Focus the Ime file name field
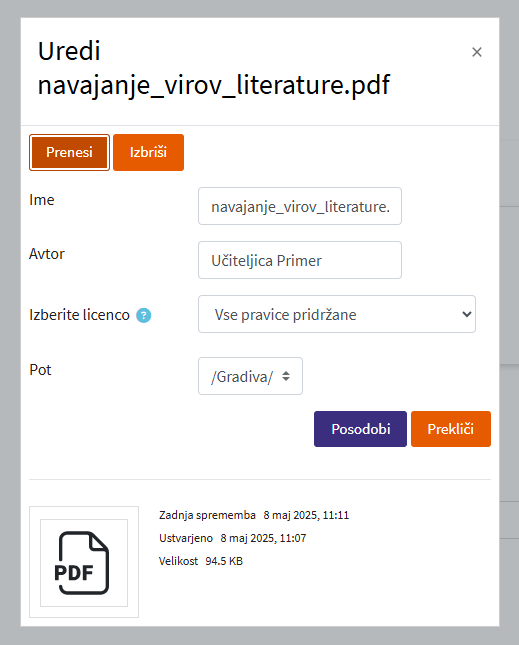The image size is (519, 645). pos(300,206)
